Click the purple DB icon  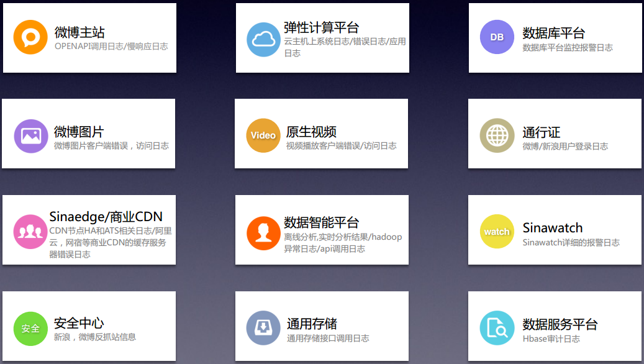tap(497, 37)
